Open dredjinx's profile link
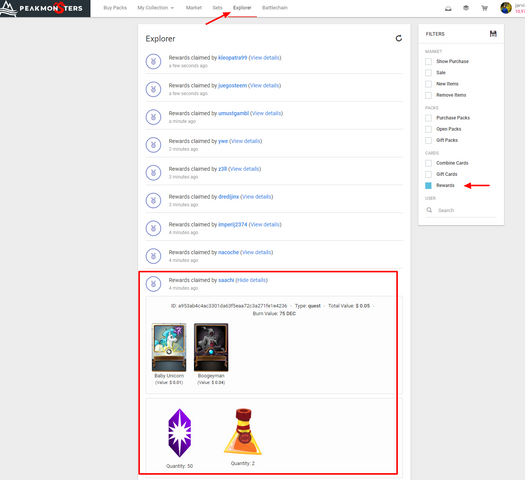This screenshot has width=525, height=480. click(228, 196)
